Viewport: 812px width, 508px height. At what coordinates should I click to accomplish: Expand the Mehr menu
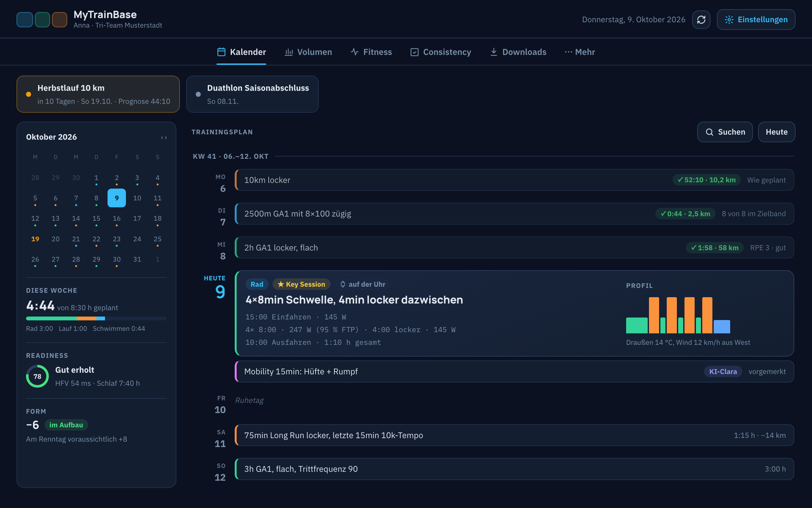tap(580, 52)
